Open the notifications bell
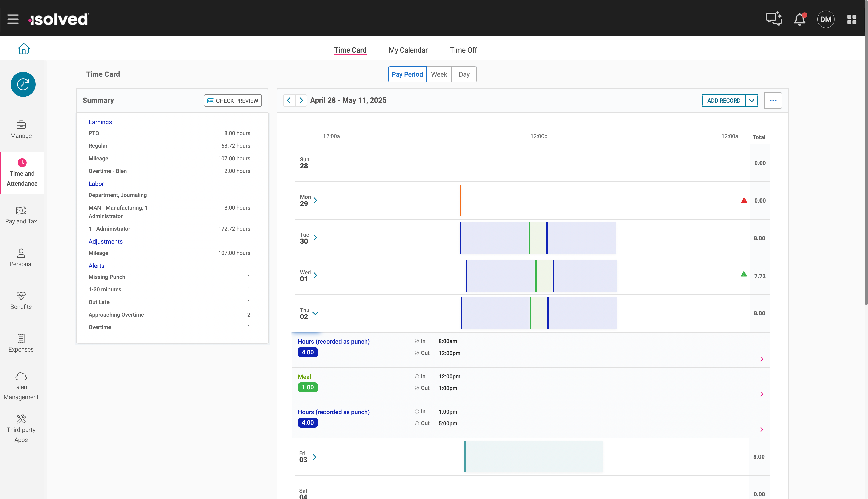 tap(800, 19)
